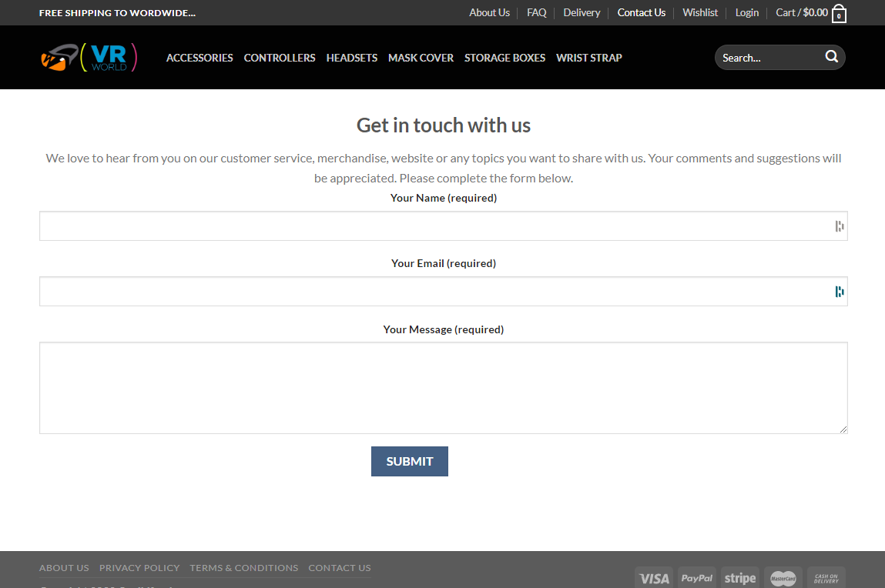
Task: Click the Visa payment icon
Action: pyautogui.click(x=654, y=578)
